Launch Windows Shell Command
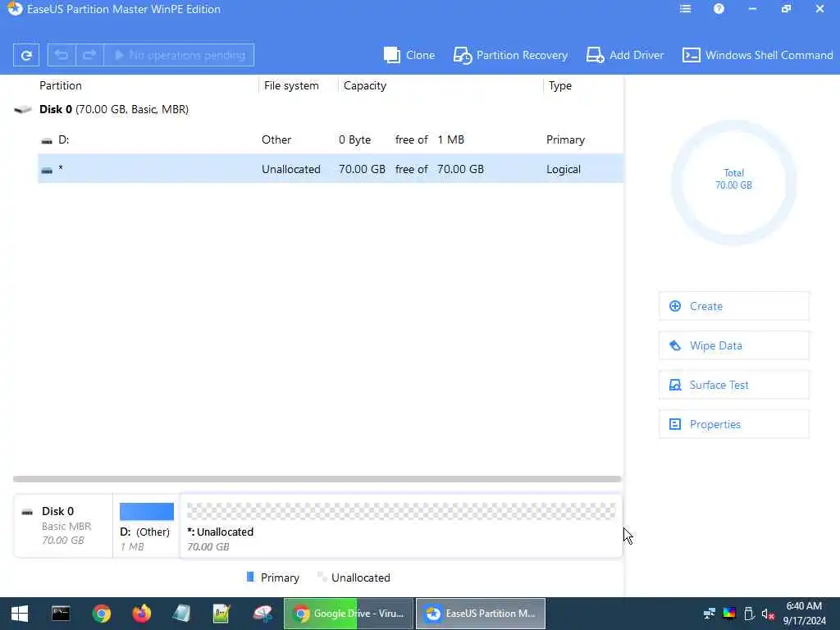This screenshot has width=840, height=630. click(x=757, y=55)
